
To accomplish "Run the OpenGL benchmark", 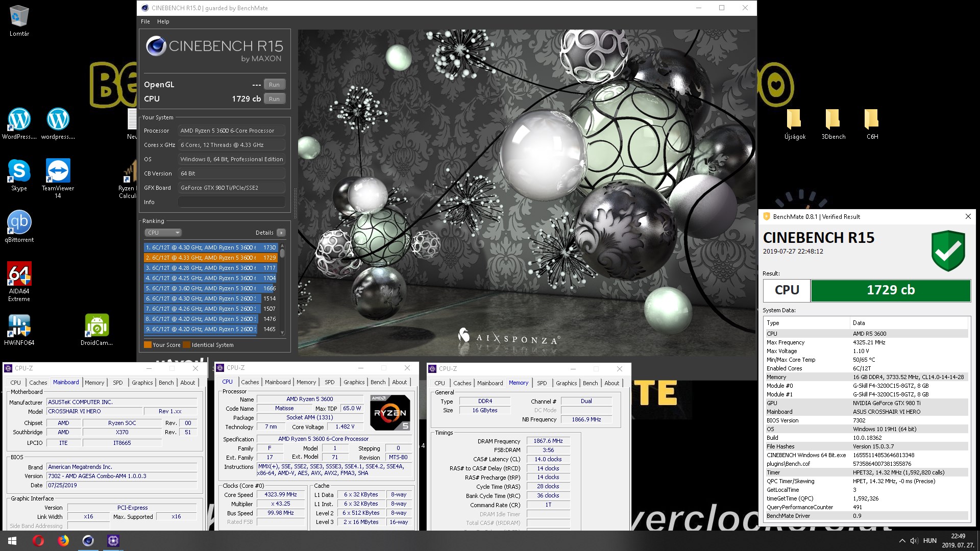I will click(x=274, y=85).
